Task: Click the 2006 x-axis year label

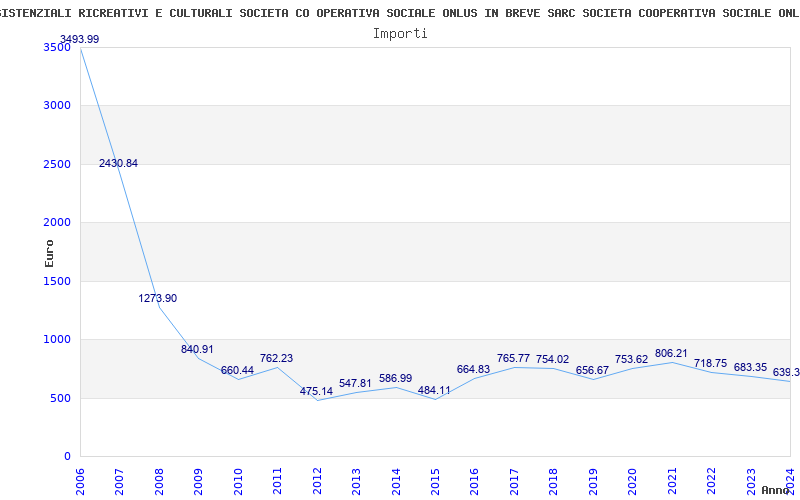Action: tap(80, 482)
